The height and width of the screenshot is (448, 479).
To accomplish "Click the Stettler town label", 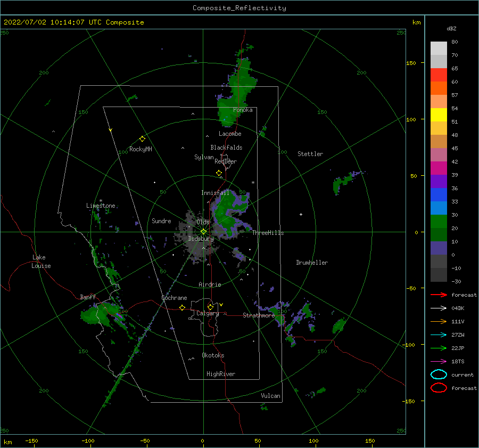I will [310, 154].
